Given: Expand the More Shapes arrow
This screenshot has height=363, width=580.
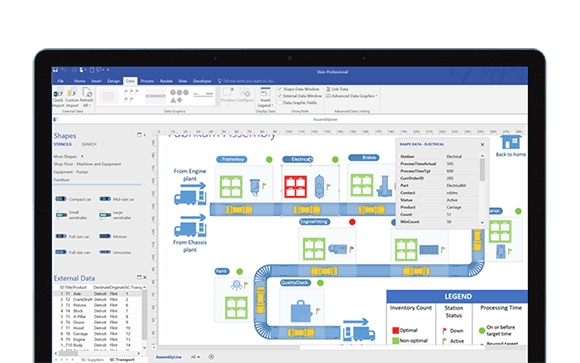Looking at the screenshot, I should point(82,157).
